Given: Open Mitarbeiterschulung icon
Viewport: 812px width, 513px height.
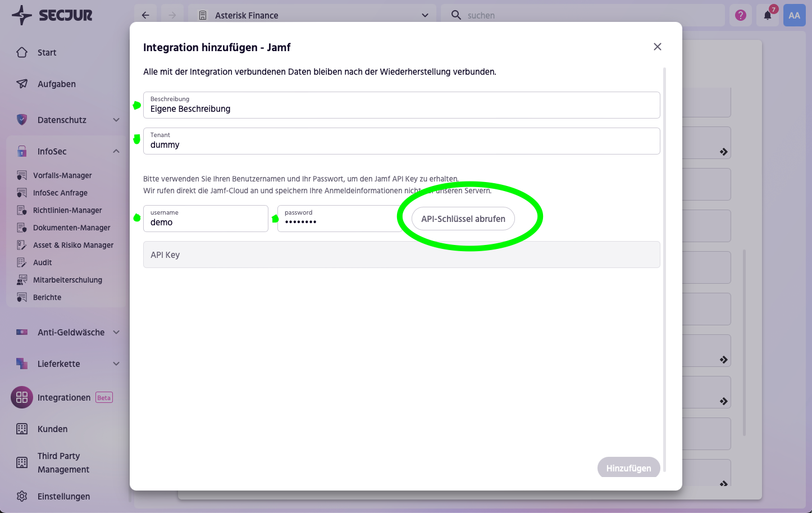Looking at the screenshot, I should click(22, 280).
